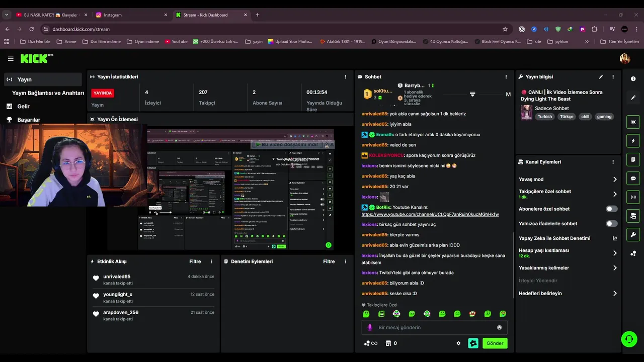This screenshot has height=362, width=644.
Task: Open a new browser tab
Action: 258,15
